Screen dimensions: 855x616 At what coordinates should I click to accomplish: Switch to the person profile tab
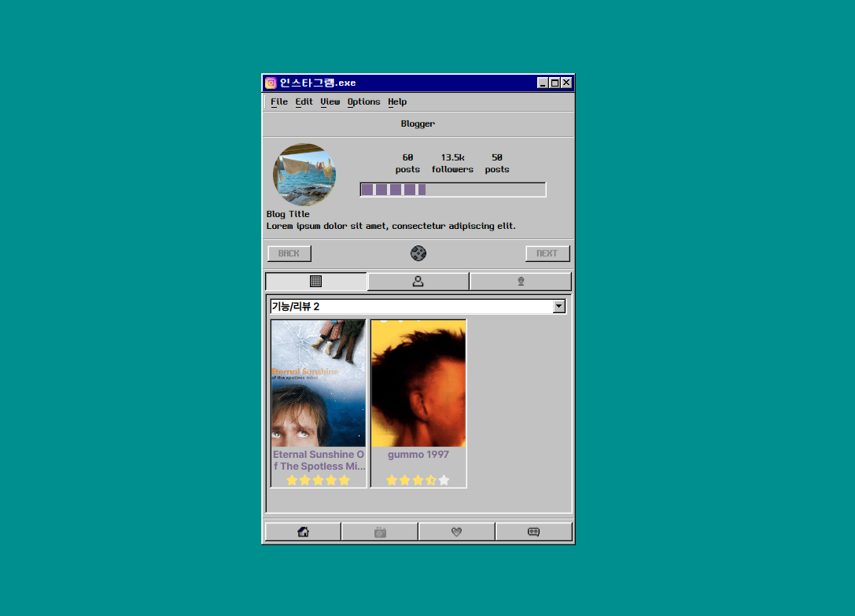(418, 282)
